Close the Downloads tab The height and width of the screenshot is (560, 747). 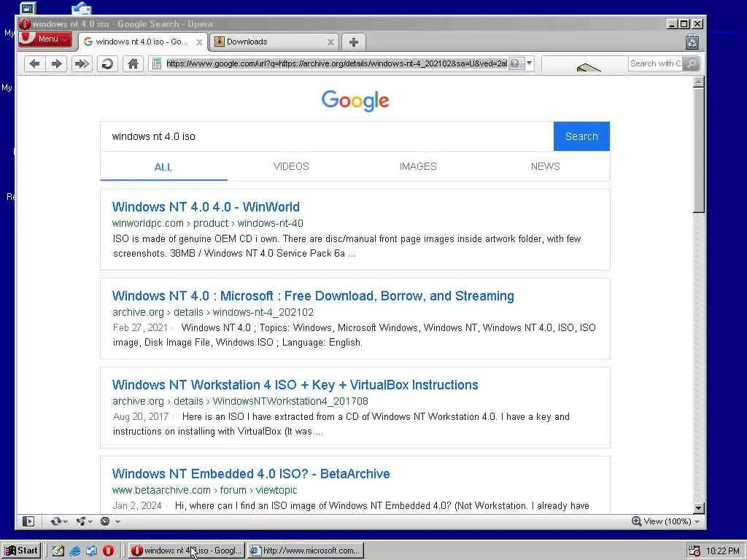point(330,42)
